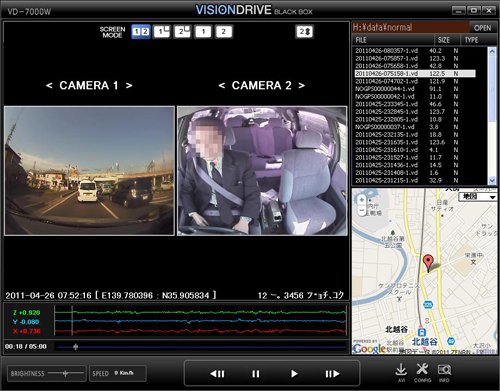Viewport: 500px width, 391px height.
Task: Show only camera 1 screen mode
Action: pyautogui.click(x=203, y=32)
